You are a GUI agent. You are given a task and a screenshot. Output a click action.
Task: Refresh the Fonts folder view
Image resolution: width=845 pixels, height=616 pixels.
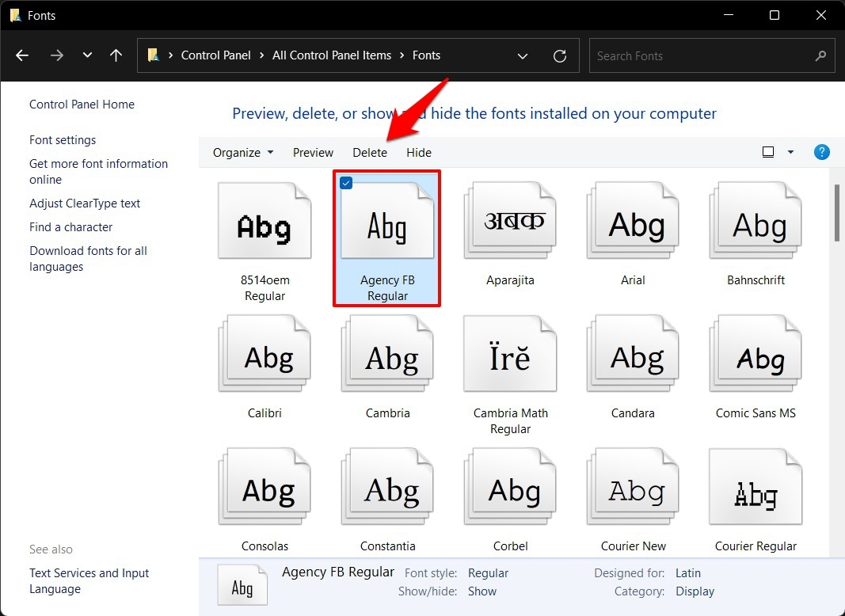point(560,56)
